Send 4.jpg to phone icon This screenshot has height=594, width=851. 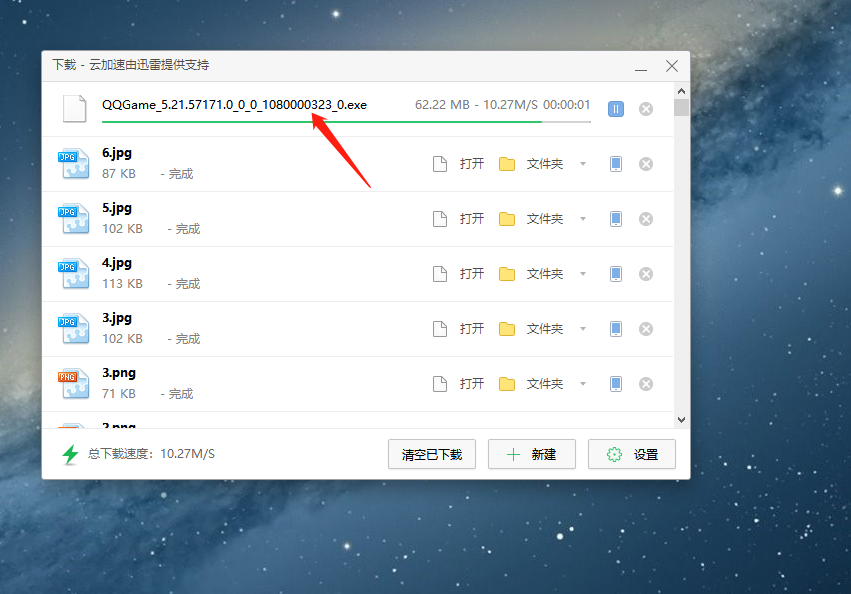615,274
